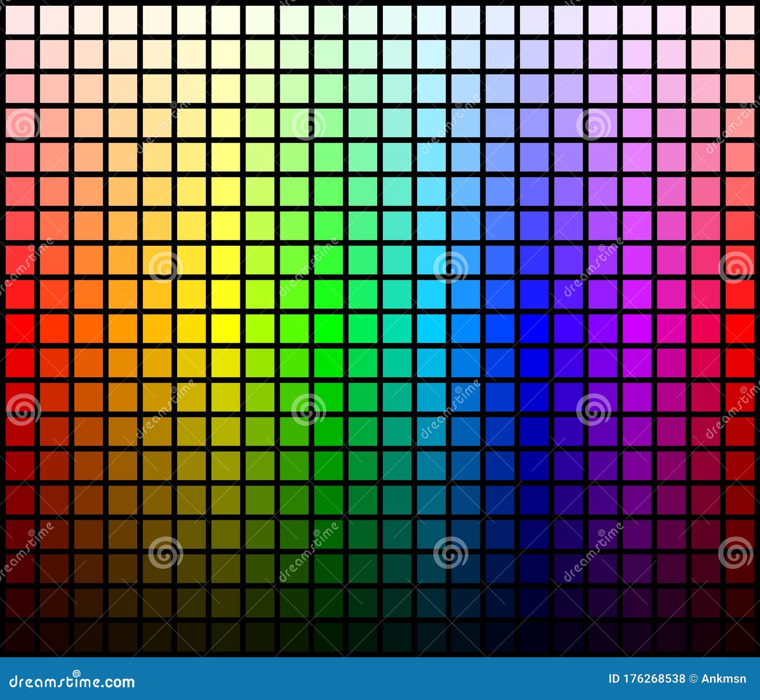Click the Ankmsn author credit

tap(723, 679)
